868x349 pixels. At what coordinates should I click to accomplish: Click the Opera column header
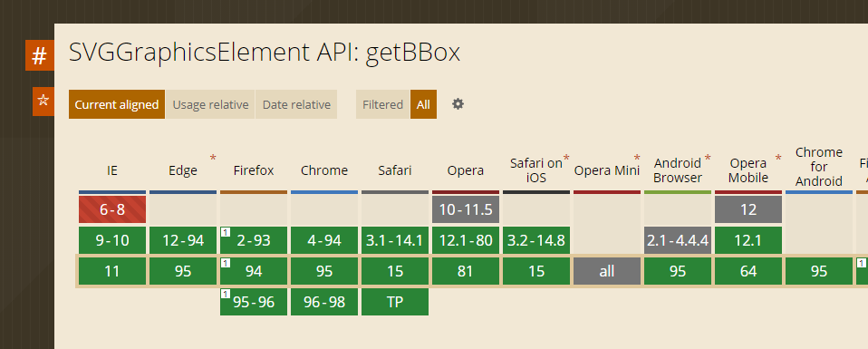[466, 170]
